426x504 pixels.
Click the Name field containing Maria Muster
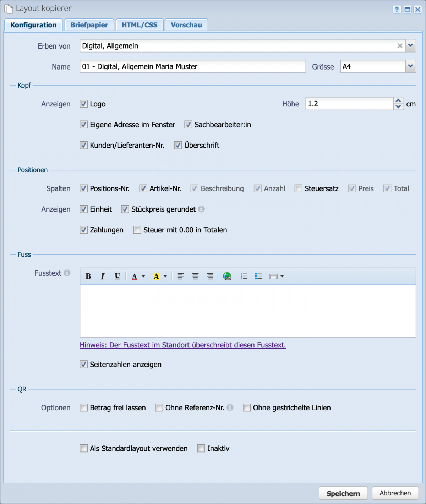pyautogui.click(x=192, y=66)
